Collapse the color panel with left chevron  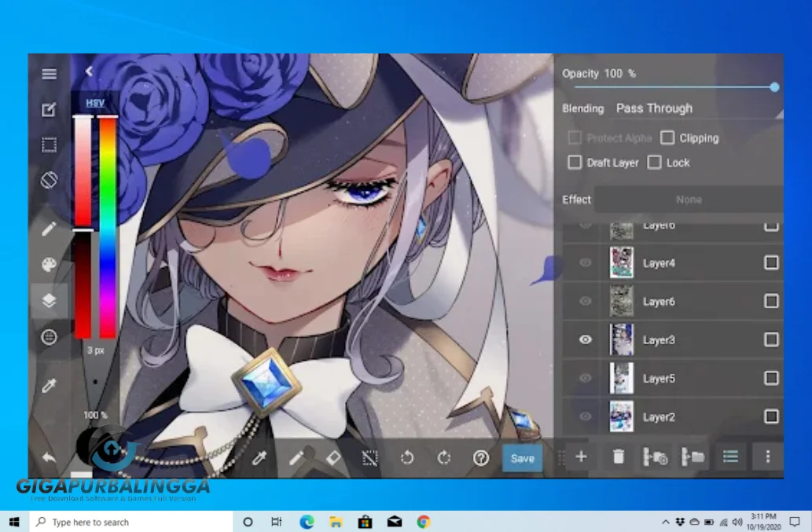click(x=89, y=72)
